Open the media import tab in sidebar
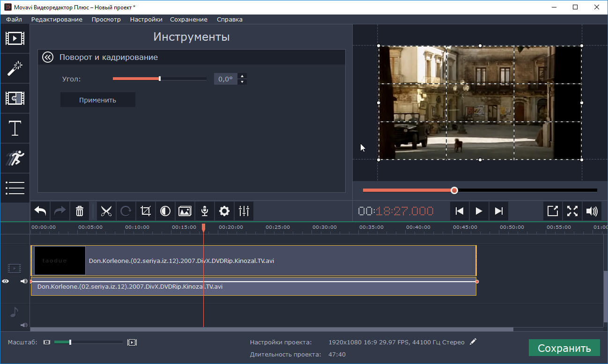Image resolution: width=608 pixels, height=364 pixels. pyautogui.click(x=15, y=38)
